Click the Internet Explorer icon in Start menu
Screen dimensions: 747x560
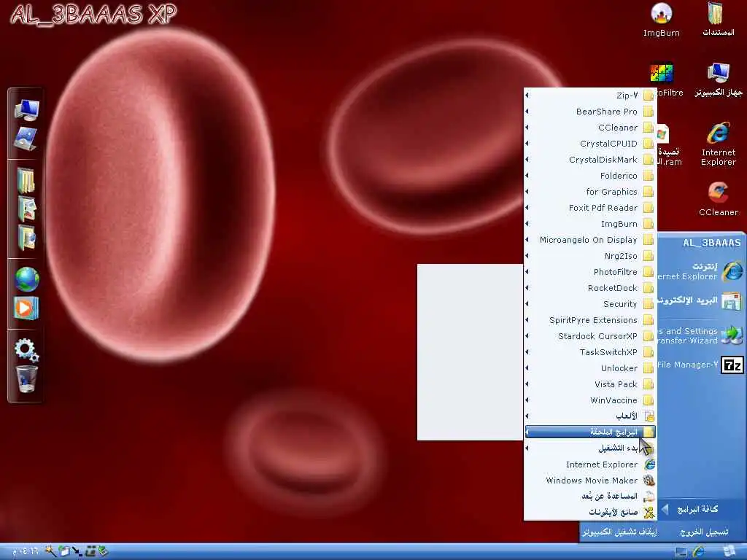[732, 271]
